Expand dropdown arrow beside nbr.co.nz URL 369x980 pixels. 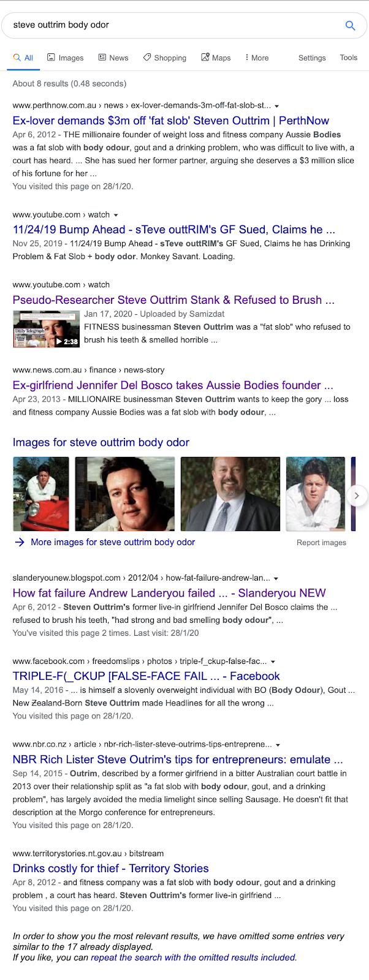coord(278,745)
